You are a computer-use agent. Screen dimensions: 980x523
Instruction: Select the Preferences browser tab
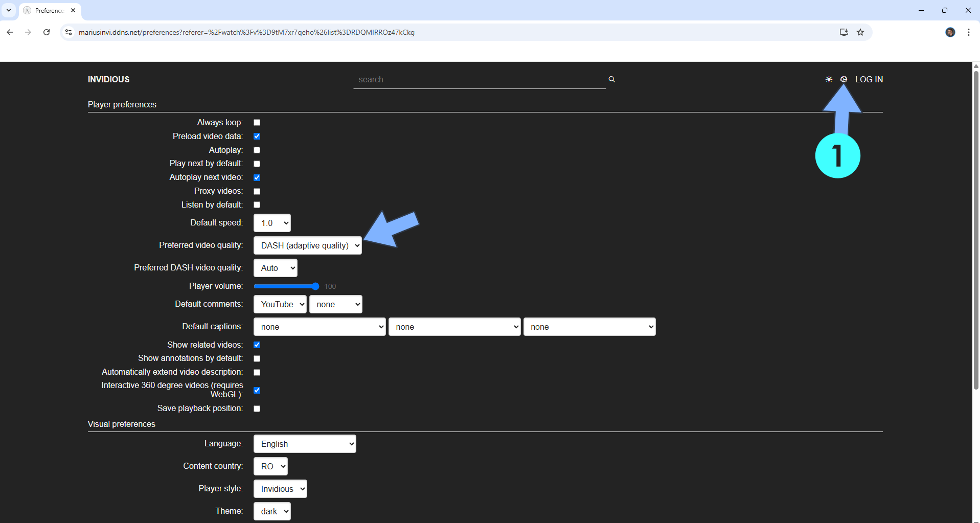tap(49, 10)
